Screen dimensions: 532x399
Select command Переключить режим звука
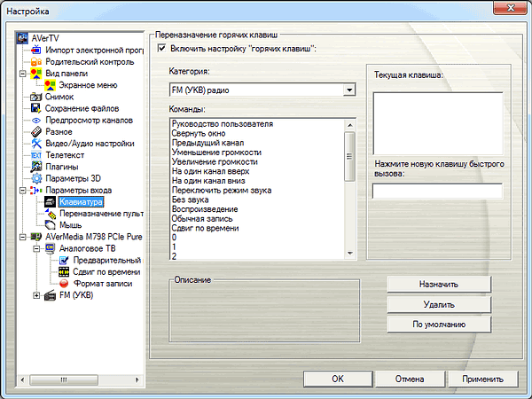click(257, 191)
